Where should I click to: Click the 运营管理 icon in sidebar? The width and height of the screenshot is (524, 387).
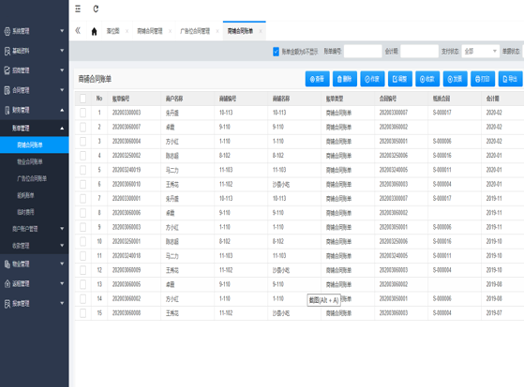7,284
